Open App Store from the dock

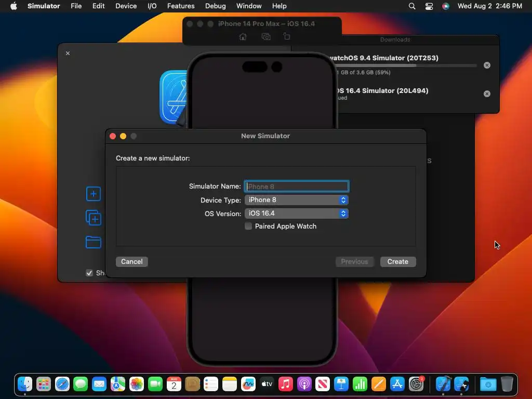pos(397,384)
